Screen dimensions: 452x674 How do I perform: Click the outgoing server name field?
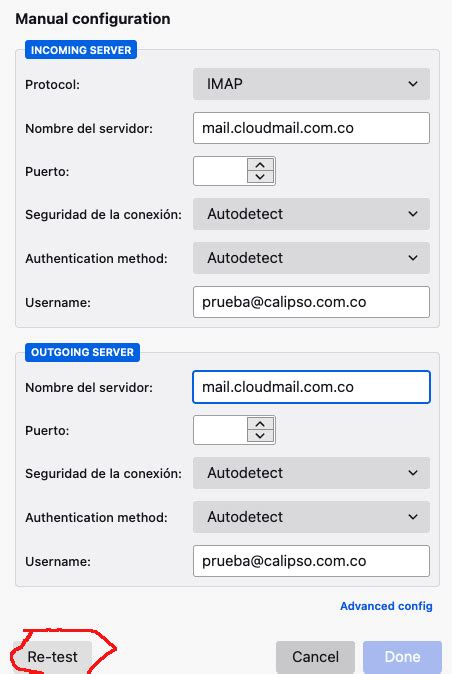coord(311,387)
